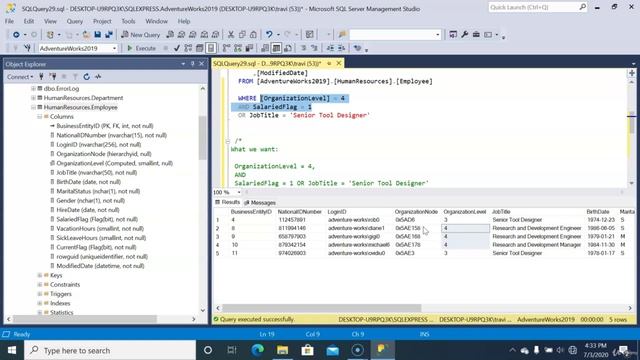The image size is (640, 360).
Task: Expand the HumanResources.Department table node
Action: point(33,98)
